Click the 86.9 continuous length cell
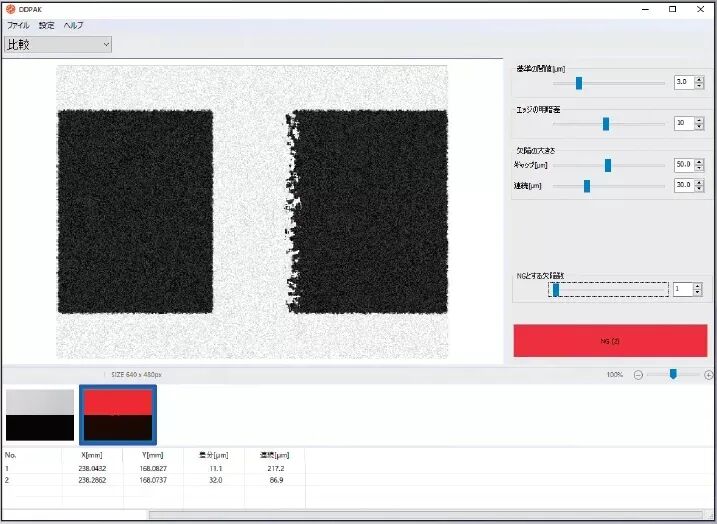 [276, 480]
